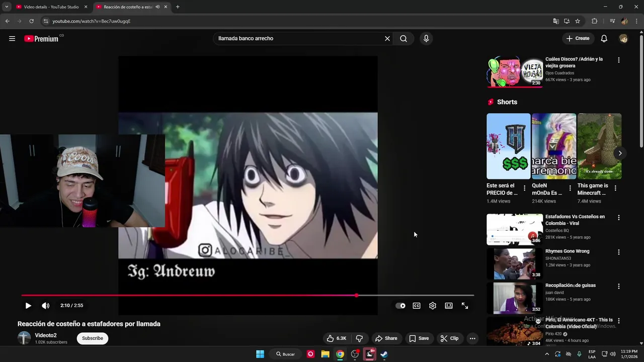Start voice search with microphone icon

(x=426, y=39)
